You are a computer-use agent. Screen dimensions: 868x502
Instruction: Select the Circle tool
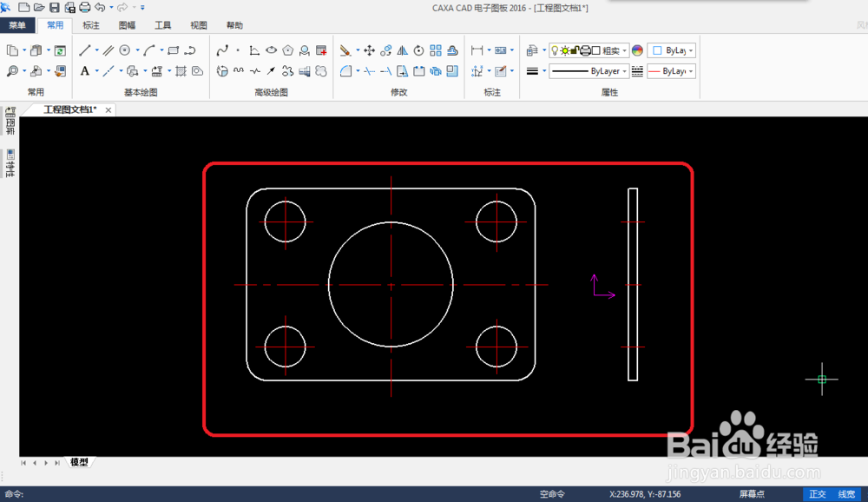click(125, 50)
